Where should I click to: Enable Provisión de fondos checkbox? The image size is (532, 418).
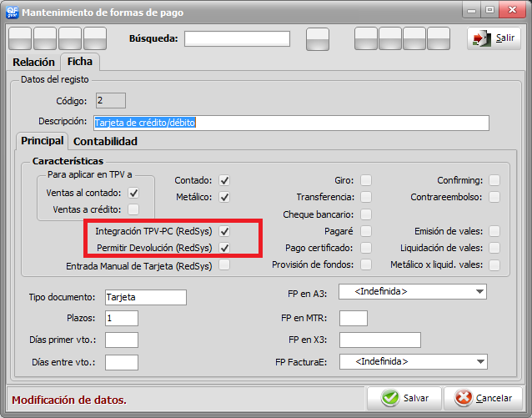point(366,264)
